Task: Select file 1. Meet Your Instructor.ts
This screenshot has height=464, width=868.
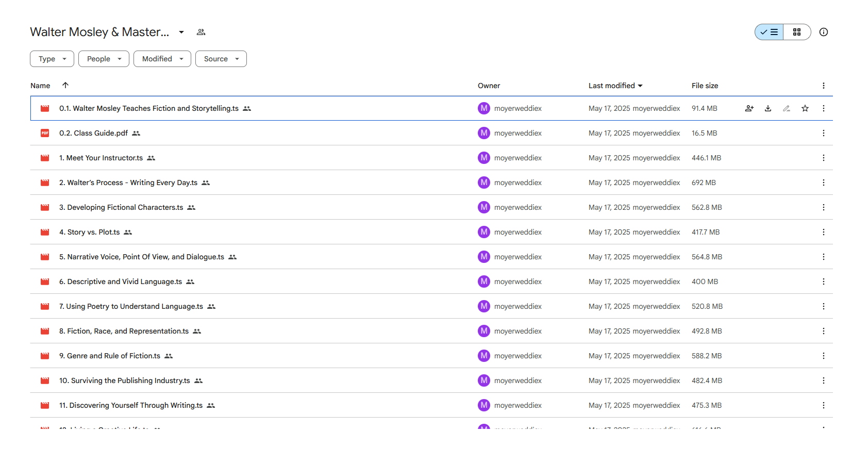Action: tap(431, 158)
